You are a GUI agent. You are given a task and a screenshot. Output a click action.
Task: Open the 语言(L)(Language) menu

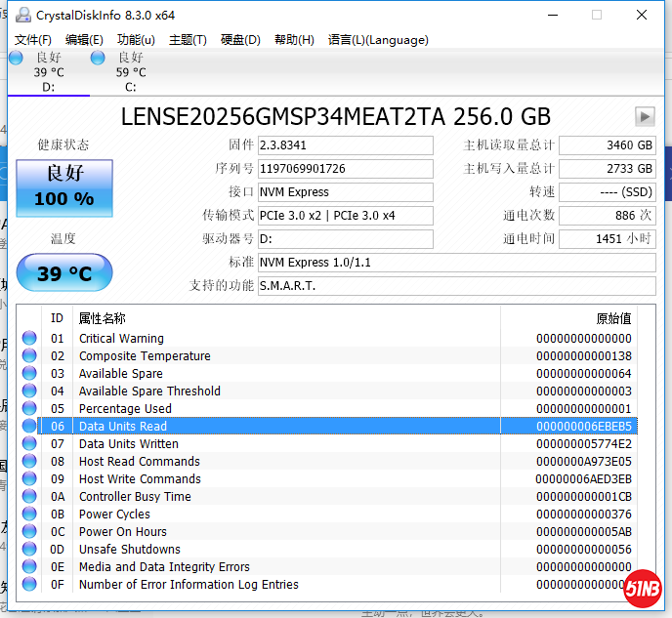point(378,40)
